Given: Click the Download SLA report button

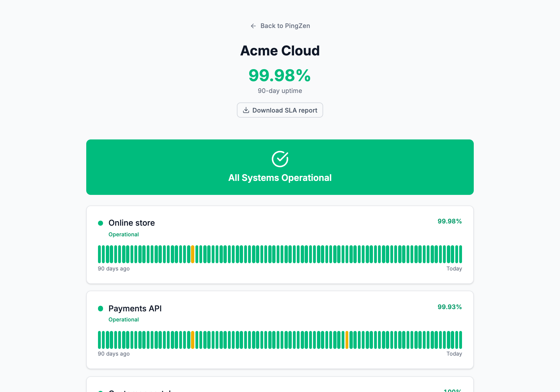Looking at the screenshot, I should tap(280, 110).
